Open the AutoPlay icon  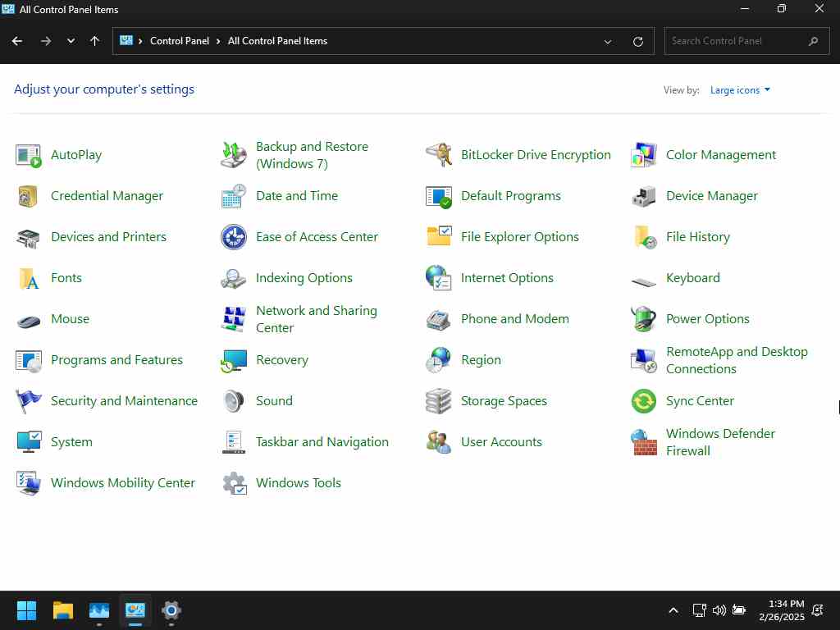29,155
